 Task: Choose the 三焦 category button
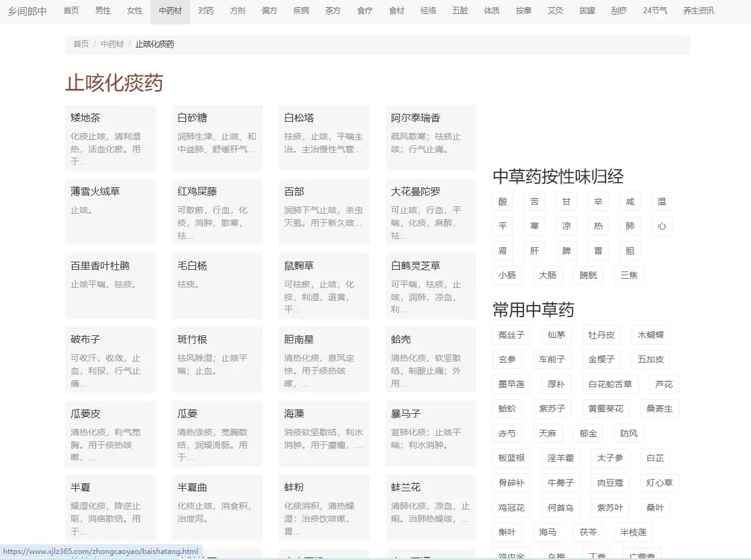point(629,275)
